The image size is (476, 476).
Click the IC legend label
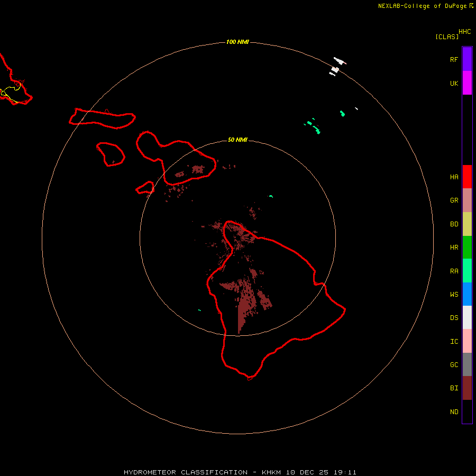point(454,342)
